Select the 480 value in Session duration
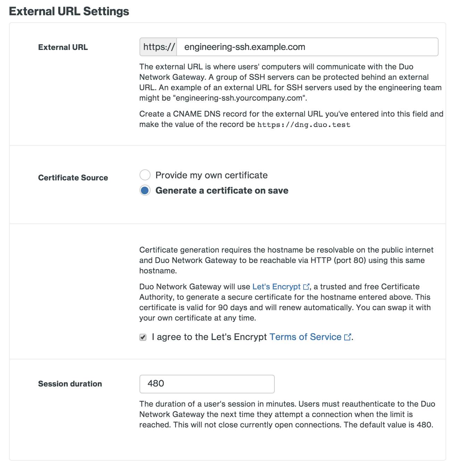The height and width of the screenshot is (476, 458). pos(156,384)
